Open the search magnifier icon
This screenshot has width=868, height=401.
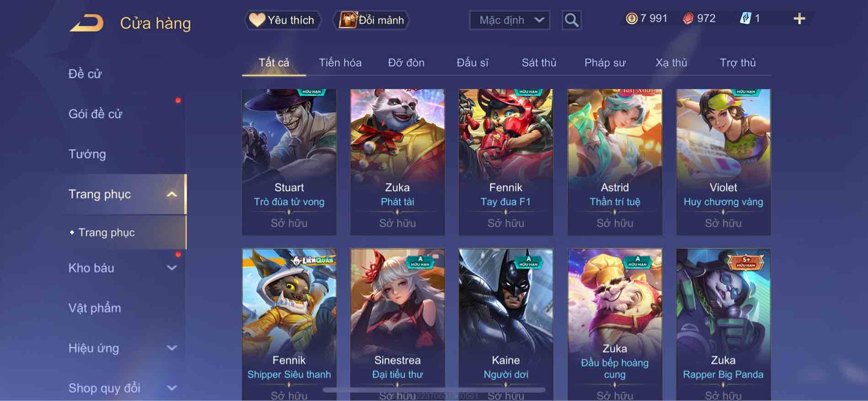(571, 20)
